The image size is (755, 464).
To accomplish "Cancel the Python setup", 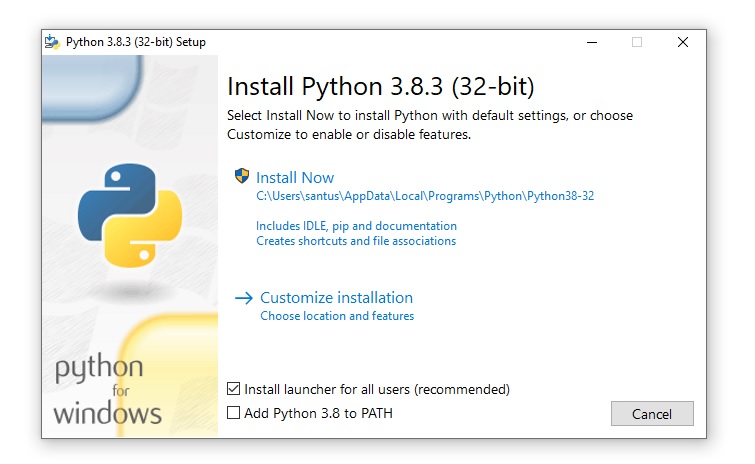I will [x=652, y=413].
